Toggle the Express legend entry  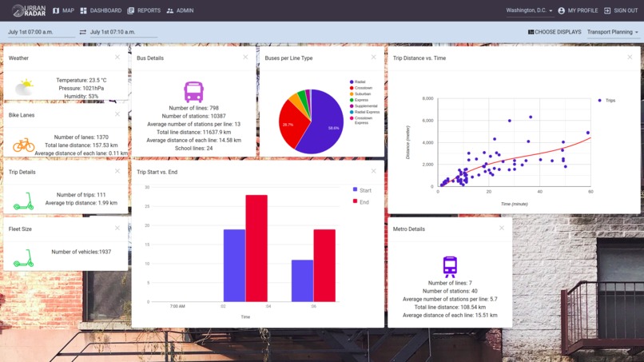(x=359, y=100)
